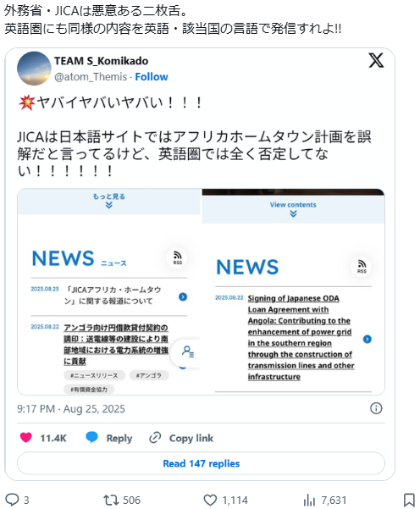Click RSS icon beside Japanese NEWS heading
The image size is (420, 509).
pos(177,258)
